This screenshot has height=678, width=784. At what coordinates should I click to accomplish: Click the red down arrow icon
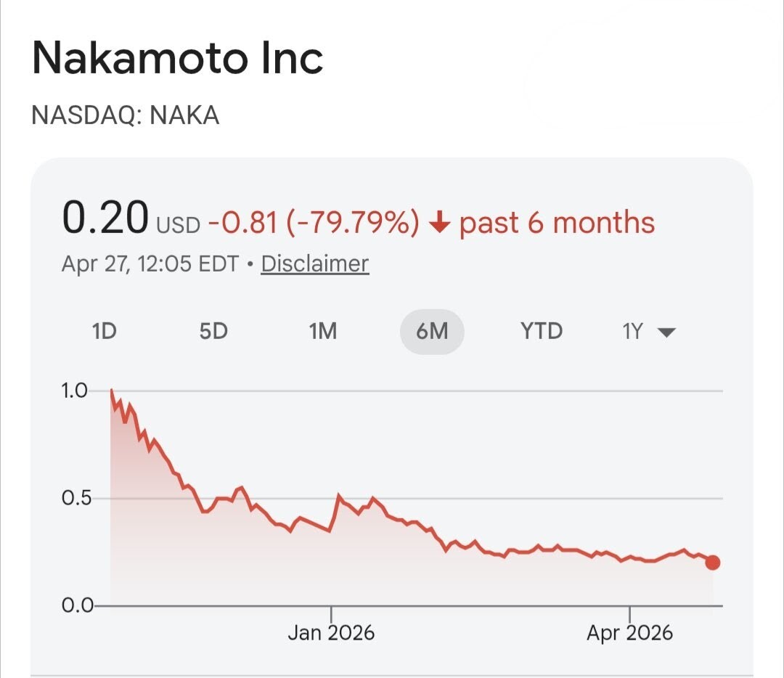pyautogui.click(x=440, y=224)
